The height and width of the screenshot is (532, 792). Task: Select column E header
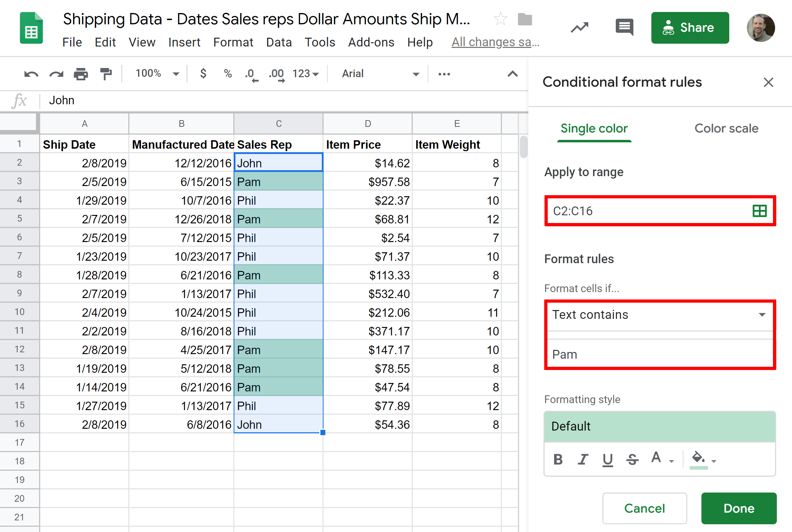(x=457, y=124)
